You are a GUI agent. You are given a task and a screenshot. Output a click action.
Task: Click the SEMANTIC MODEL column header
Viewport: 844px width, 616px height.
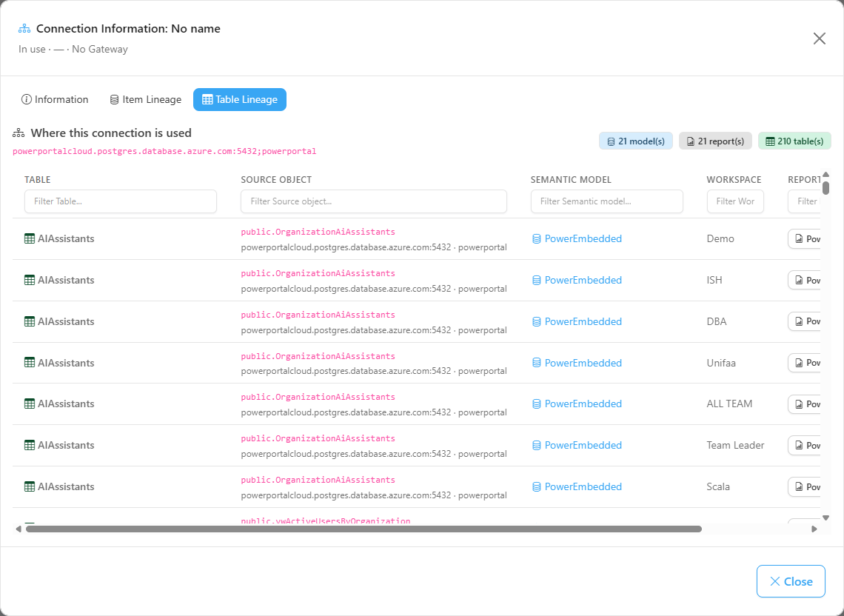click(x=571, y=180)
